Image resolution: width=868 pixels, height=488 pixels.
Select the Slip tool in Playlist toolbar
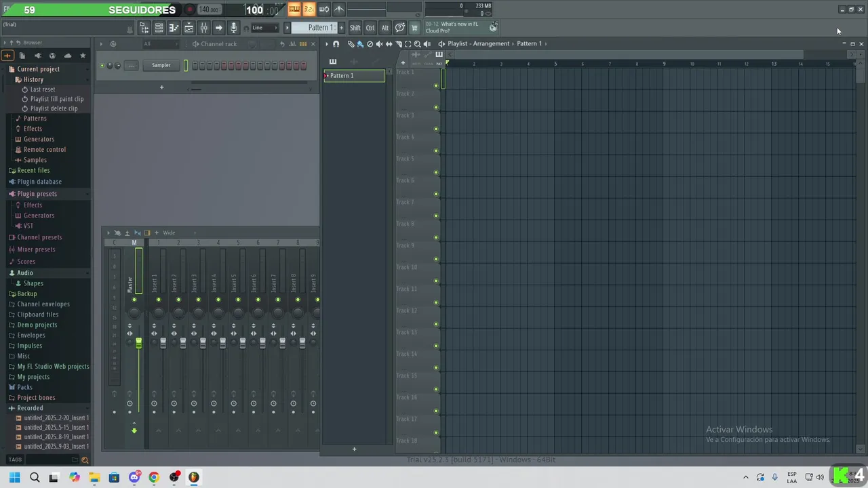389,44
